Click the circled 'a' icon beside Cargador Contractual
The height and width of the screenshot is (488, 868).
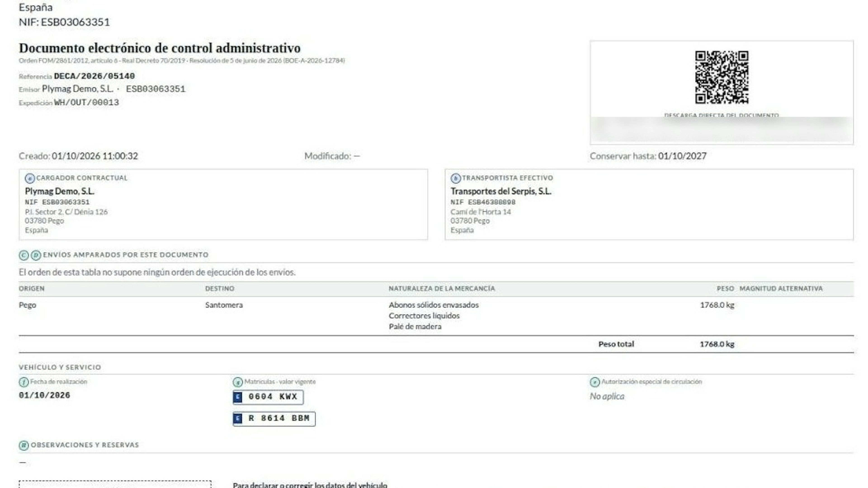tap(30, 178)
